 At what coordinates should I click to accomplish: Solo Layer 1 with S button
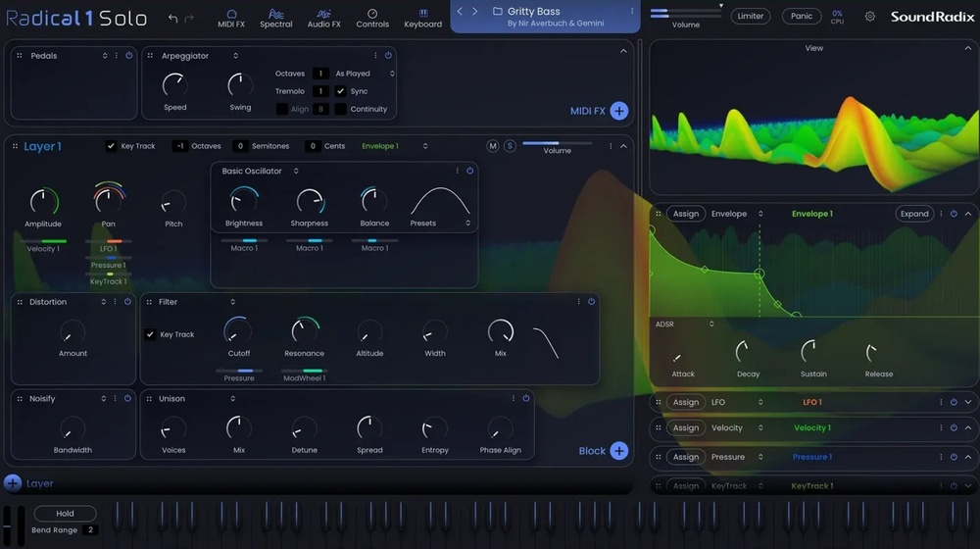(510, 146)
